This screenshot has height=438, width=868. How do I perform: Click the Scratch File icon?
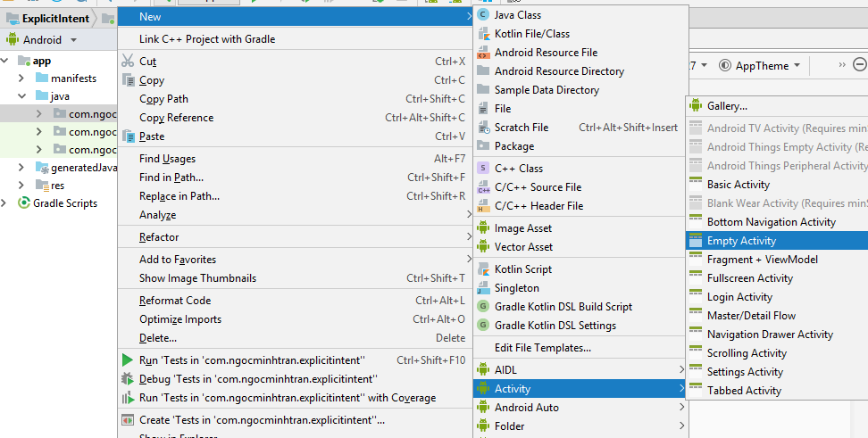(x=483, y=128)
